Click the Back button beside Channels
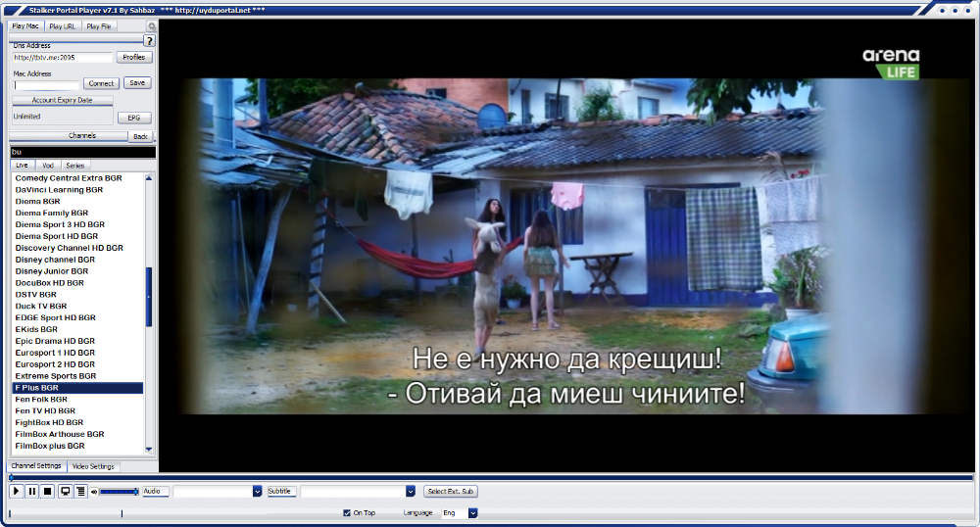This screenshot has width=980, height=527. pos(140,136)
